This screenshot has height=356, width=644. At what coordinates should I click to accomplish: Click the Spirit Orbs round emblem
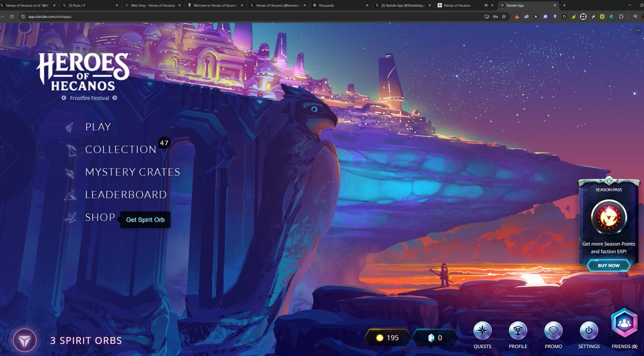(x=24, y=340)
